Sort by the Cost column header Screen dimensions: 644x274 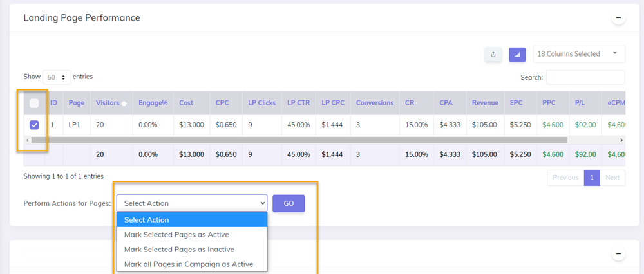pyautogui.click(x=192, y=103)
